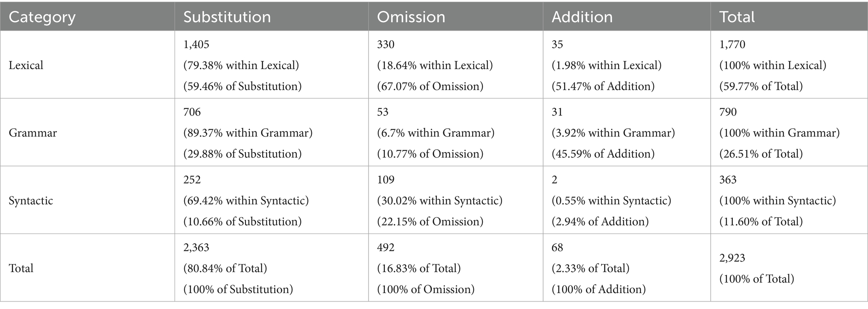Viewport: 868px width, 309px height.
Task: Select the Lexical omission value 330
Action: tap(386, 44)
